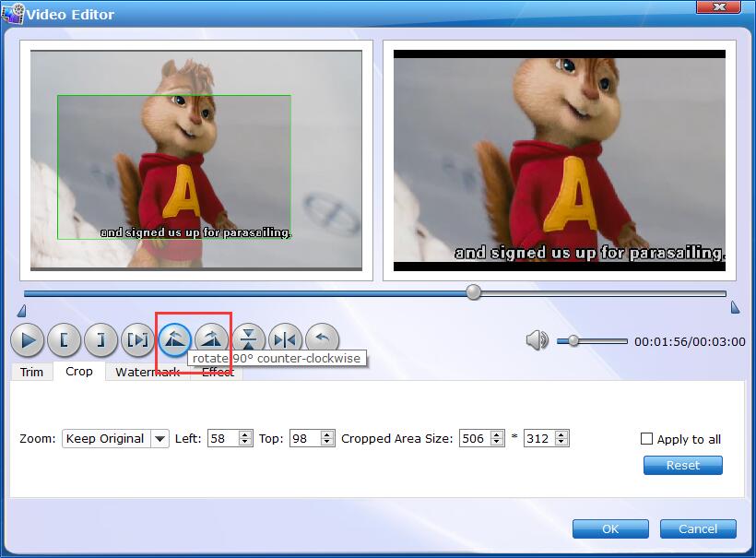The height and width of the screenshot is (558, 756).
Task: Click the cropped height field 312
Action: click(539, 438)
